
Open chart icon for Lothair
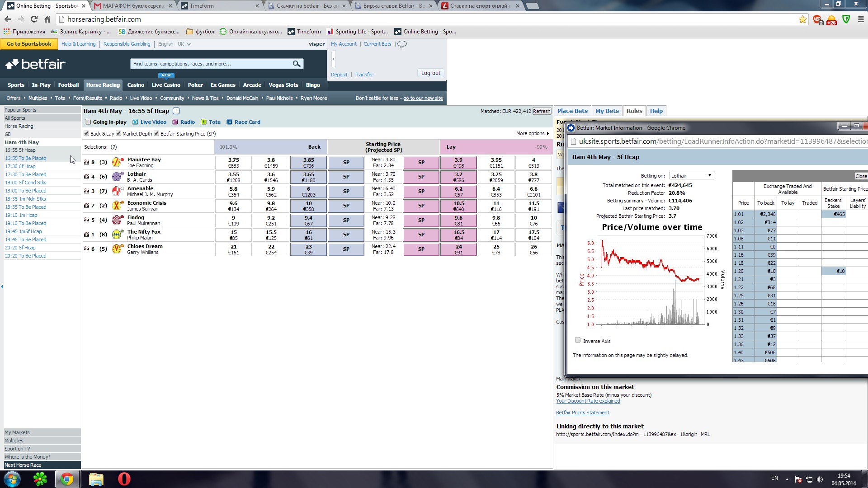86,177
